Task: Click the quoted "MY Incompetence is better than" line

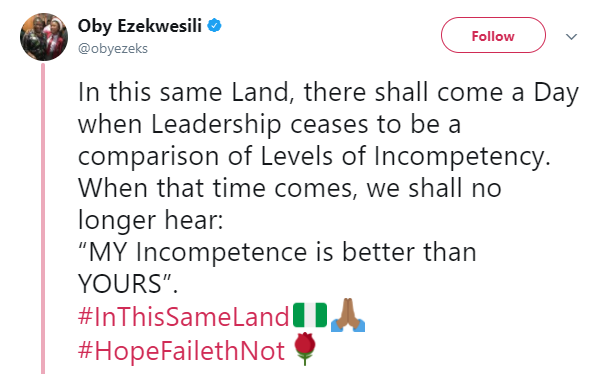Action: (x=277, y=252)
